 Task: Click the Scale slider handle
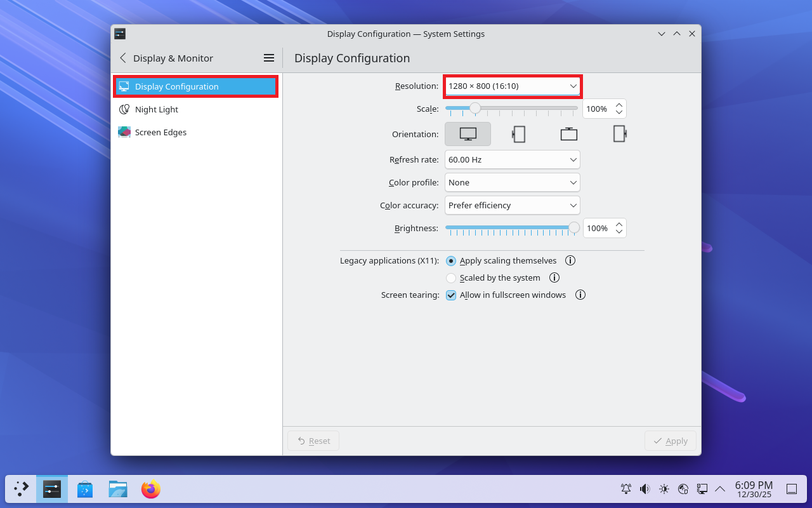tap(475, 109)
